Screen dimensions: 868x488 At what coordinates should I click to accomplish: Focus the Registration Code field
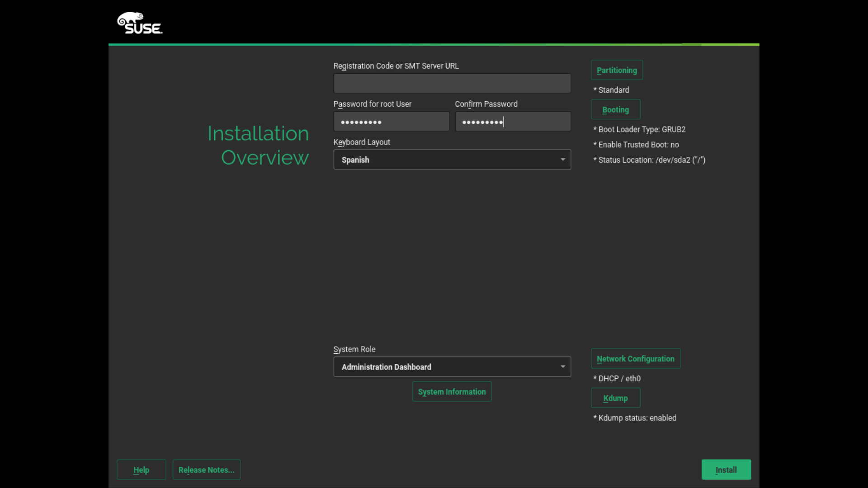[452, 83]
